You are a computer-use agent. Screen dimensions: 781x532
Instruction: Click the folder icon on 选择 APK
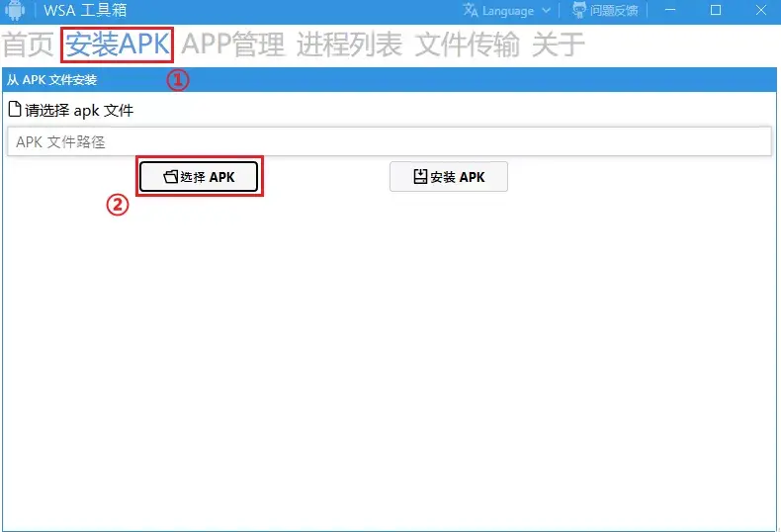(x=171, y=177)
